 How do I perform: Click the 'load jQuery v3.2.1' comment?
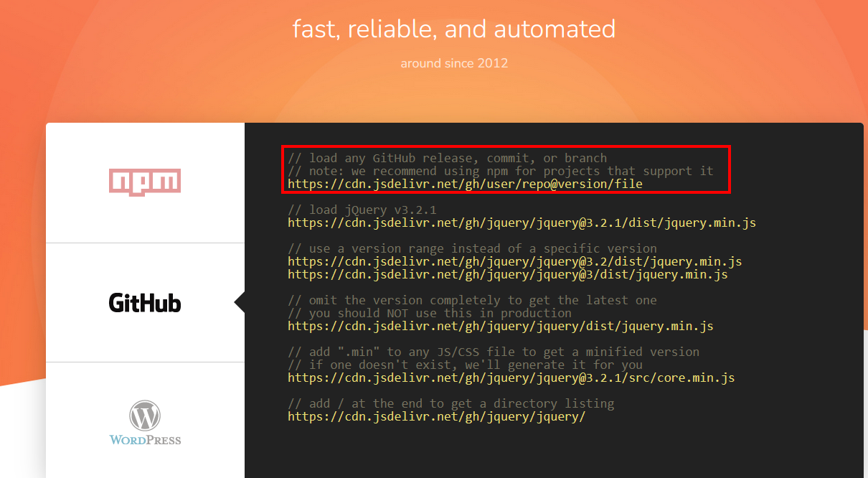click(362, 210)
